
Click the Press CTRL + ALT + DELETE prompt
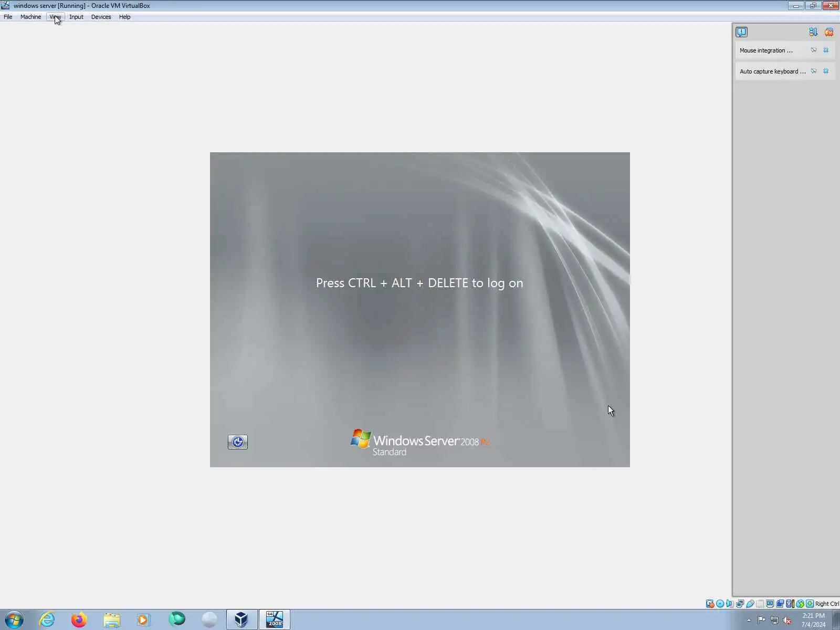point(419,283)
